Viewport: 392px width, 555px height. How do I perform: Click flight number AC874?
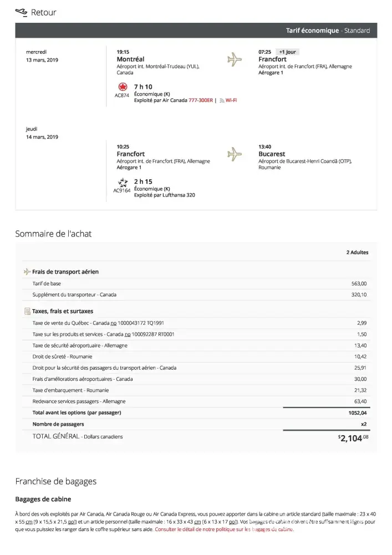click(x=122, y=95)
